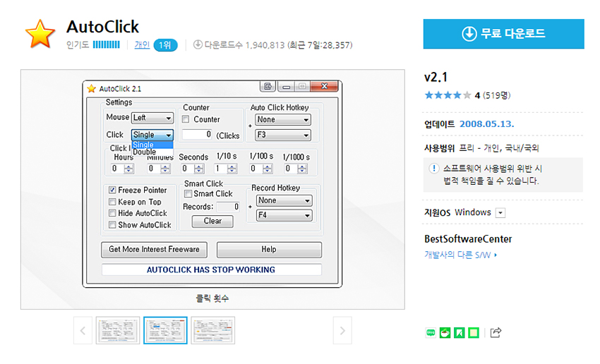The image size is (600, 364).
Task: Click the exclamation notice icon
Action: [x=434, y=169]
